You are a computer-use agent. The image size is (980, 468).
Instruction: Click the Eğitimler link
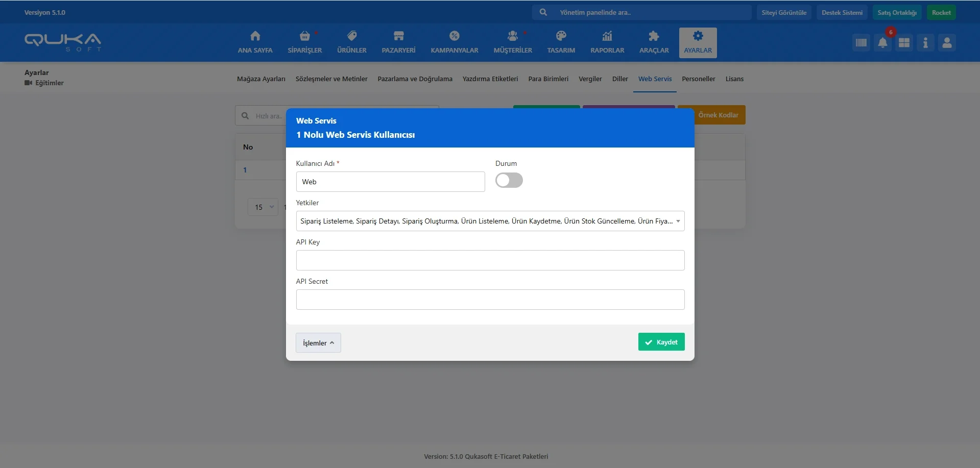point(49,83)
